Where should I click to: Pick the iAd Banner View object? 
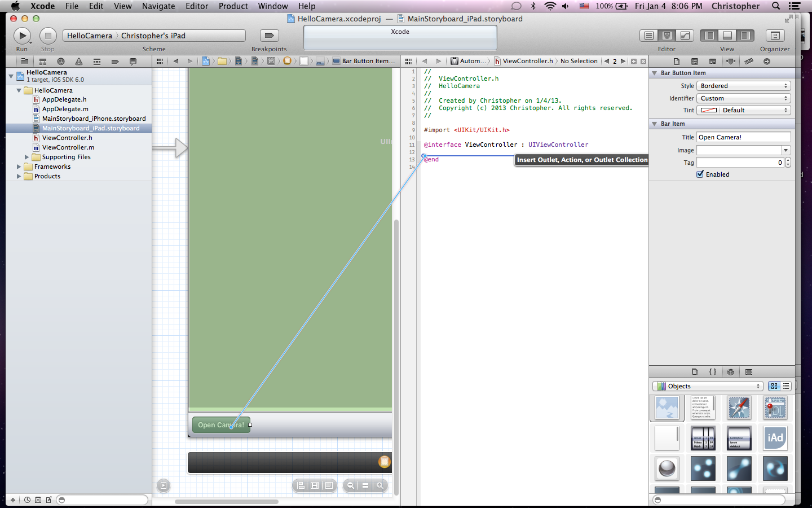click(775, 437)
